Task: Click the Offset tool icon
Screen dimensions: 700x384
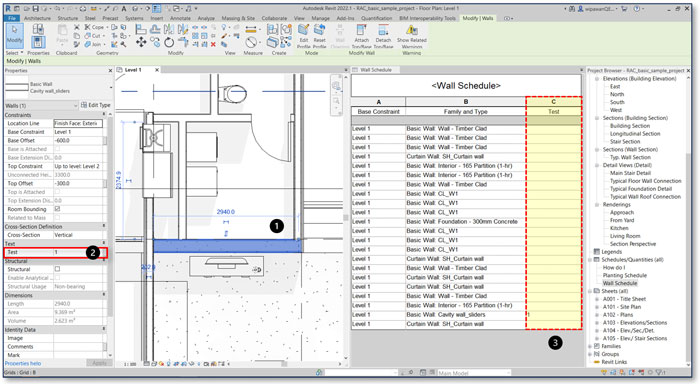Action: (155, 29)
